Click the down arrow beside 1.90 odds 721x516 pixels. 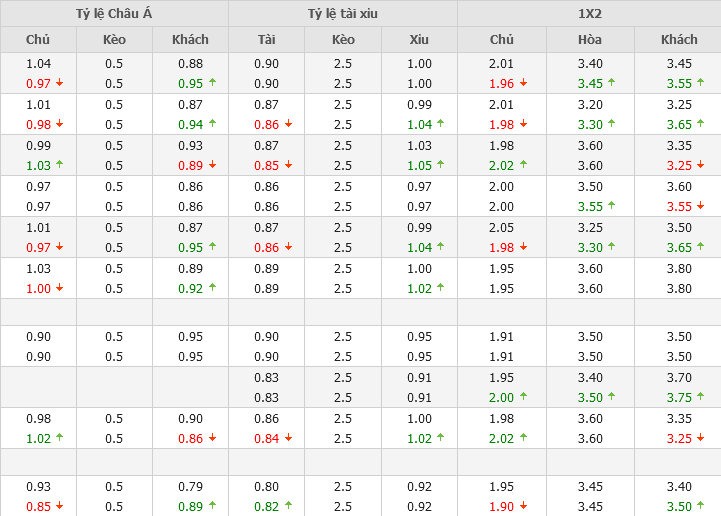523,507
